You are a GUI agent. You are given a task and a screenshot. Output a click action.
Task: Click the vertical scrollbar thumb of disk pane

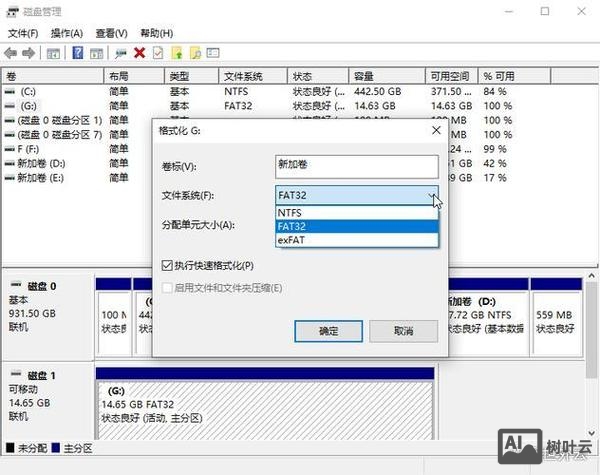592,329
